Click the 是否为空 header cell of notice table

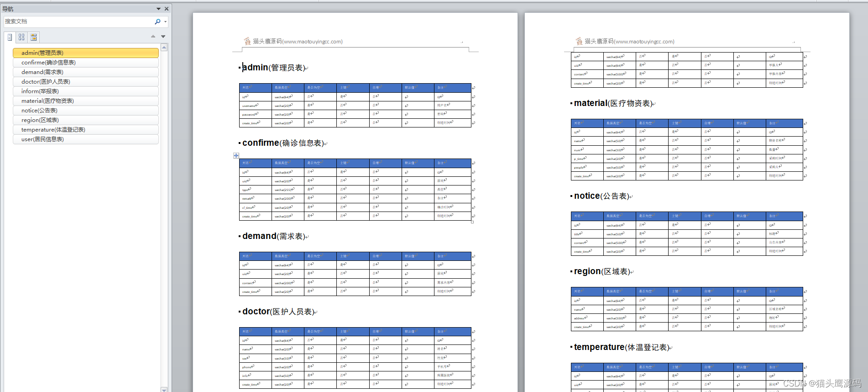click(x=652, y=216)
